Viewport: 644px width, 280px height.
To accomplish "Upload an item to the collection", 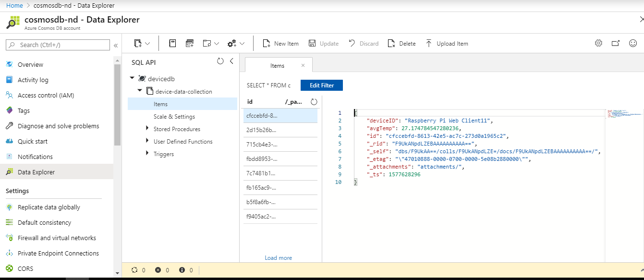I will click(x=447, y=43).
